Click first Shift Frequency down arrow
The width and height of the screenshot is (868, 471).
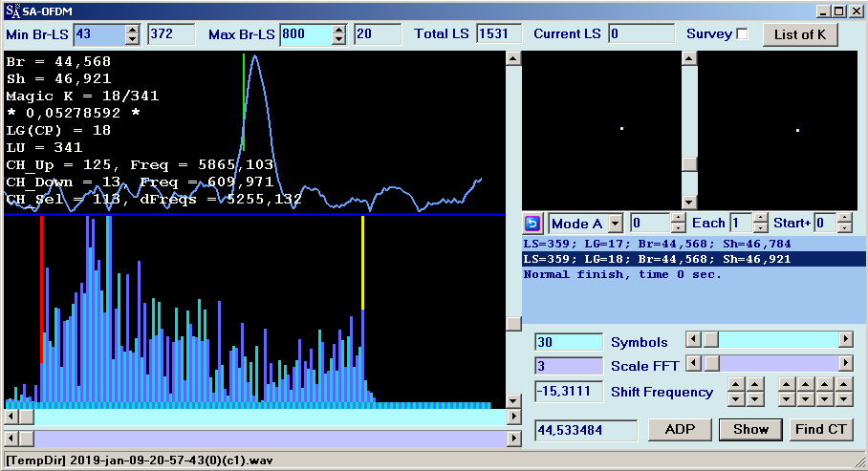[x=736, y=398]
